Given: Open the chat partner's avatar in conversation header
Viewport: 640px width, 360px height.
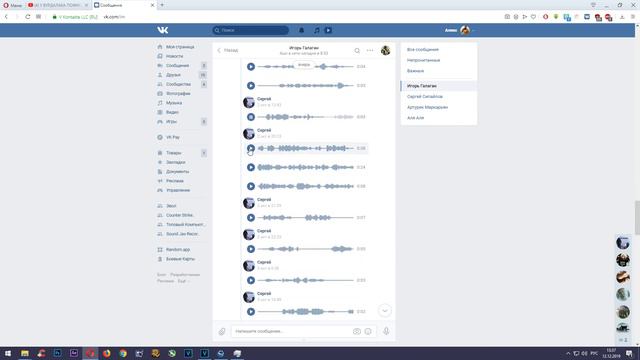Looking at the screenshot, I should click(x=385, y=50).
